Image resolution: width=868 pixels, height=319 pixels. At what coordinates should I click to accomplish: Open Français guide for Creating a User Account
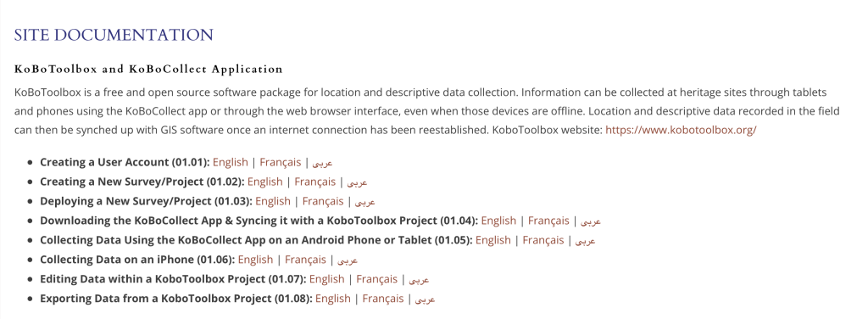pyautogui.click(x=280, y=162)
